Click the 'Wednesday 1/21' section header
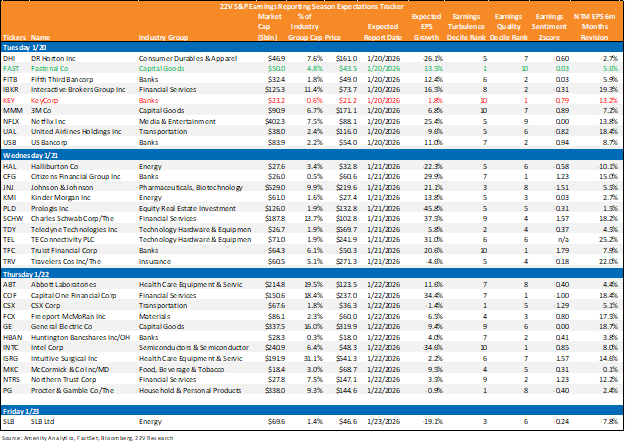The image size is (625, 443). (30, 155)
